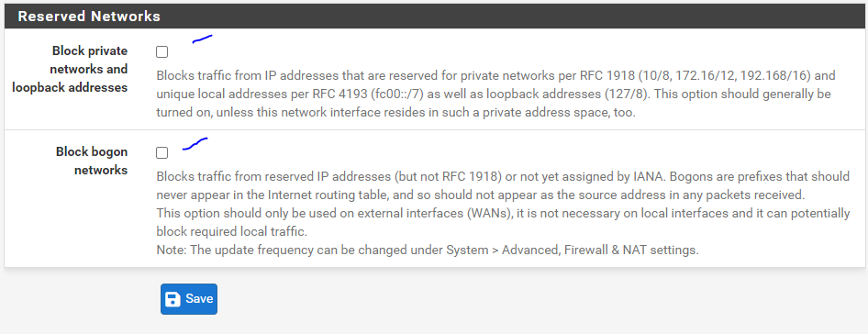Click the 'loopback addresses (127/8)' text
The width and height of the screenshot is (868, 334).
(578, 95)
